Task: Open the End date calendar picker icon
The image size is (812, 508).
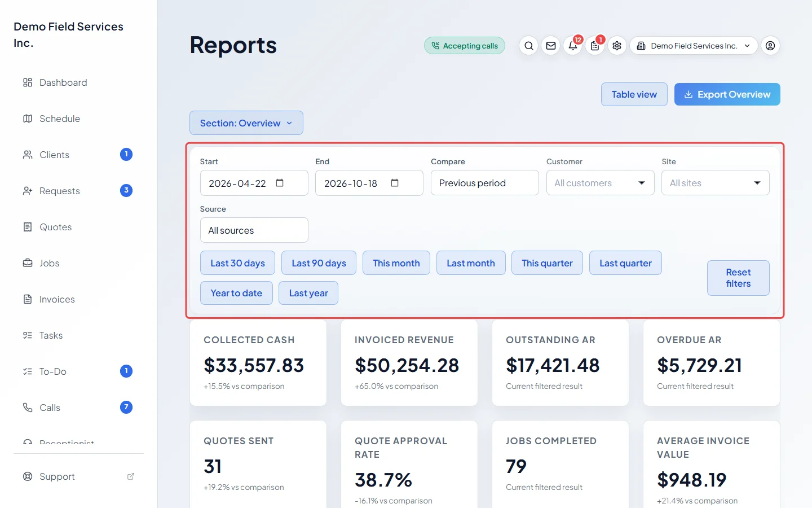Action: coord(395,183)
